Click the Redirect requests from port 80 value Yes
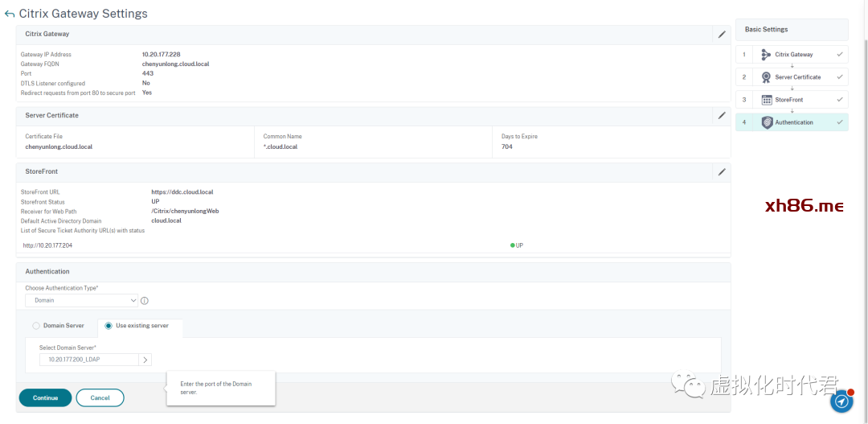This screenshot has width=868, height=424. coord(147,93)
